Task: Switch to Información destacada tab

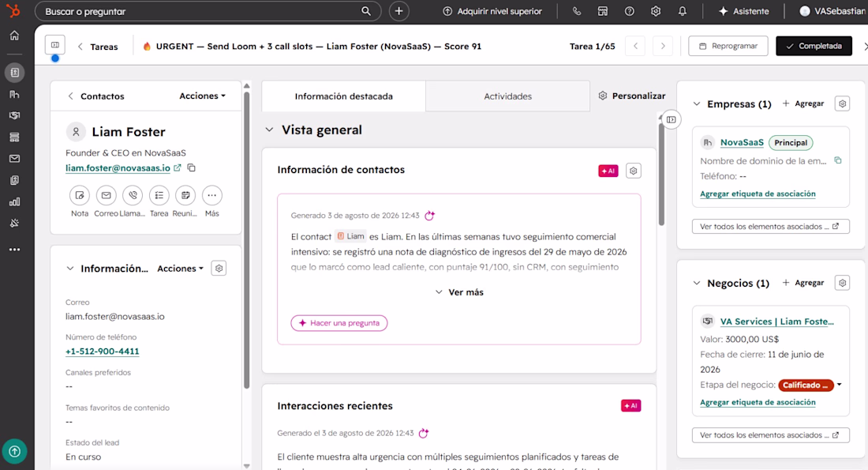Action: (x=344, y=96)
